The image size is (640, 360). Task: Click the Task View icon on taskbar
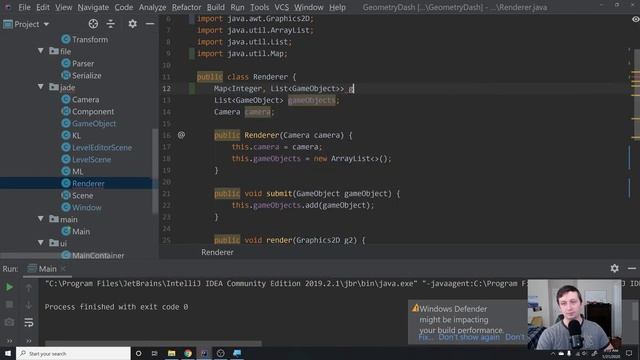tap(154, 353)
